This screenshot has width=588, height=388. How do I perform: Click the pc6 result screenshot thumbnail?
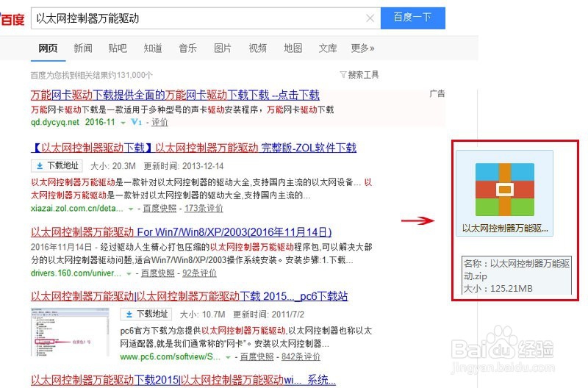pyautogui.click(x=70, y=331)
